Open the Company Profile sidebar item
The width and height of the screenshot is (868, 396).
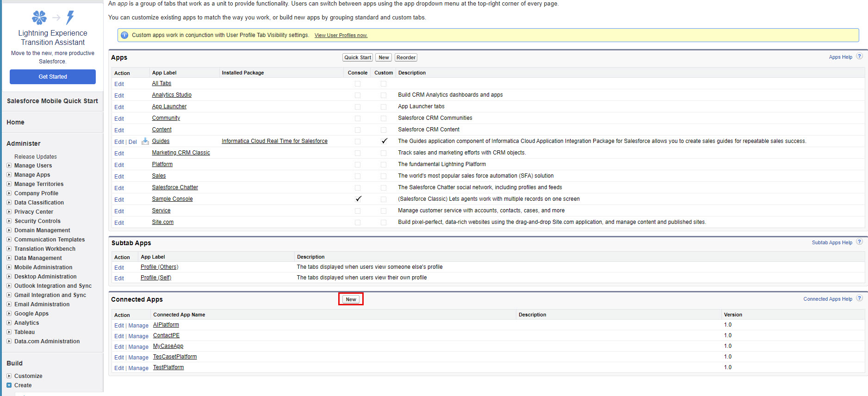click(x=36, y=193)
